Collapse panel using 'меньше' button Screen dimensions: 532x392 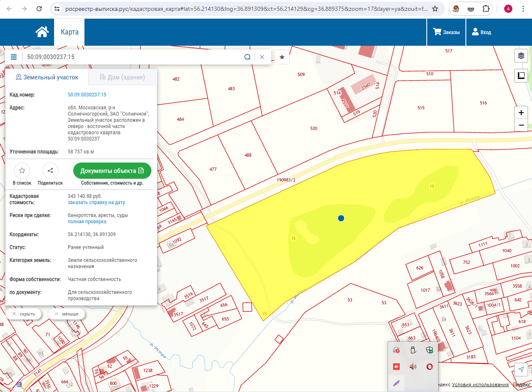[x=67, y=314]
